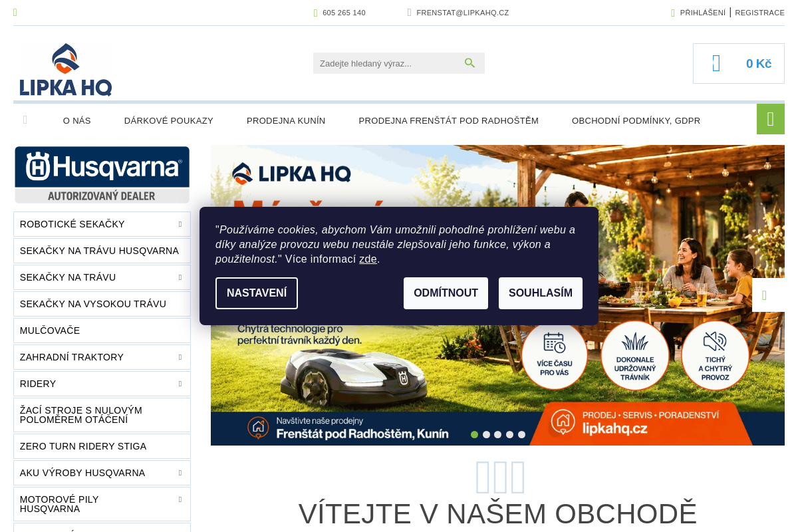
Task: Click Registrace link
Action: click(760, 13)
